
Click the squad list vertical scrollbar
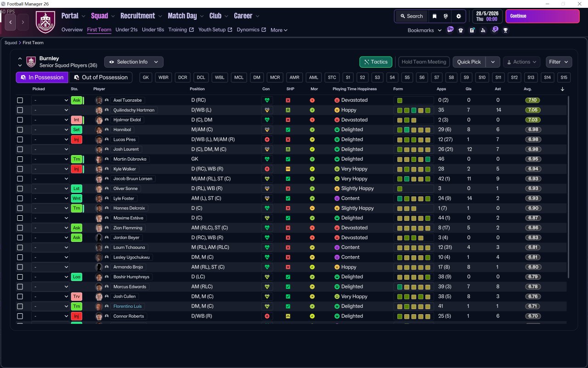(569, 187)
